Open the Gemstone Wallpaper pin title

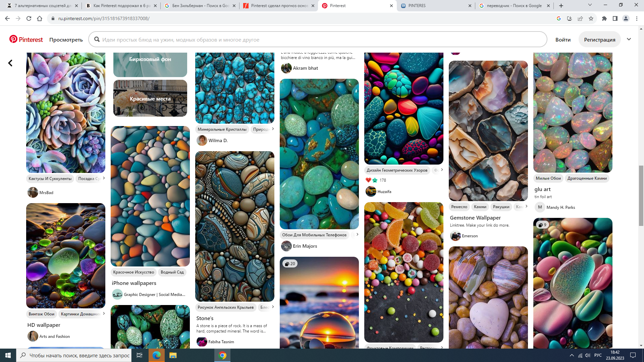click(x=475, y=218)
